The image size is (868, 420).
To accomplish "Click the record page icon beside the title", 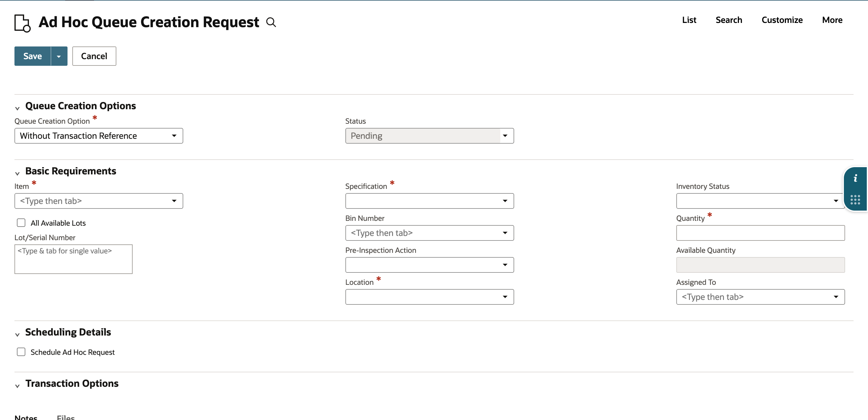I will click(x=22, y=23).
